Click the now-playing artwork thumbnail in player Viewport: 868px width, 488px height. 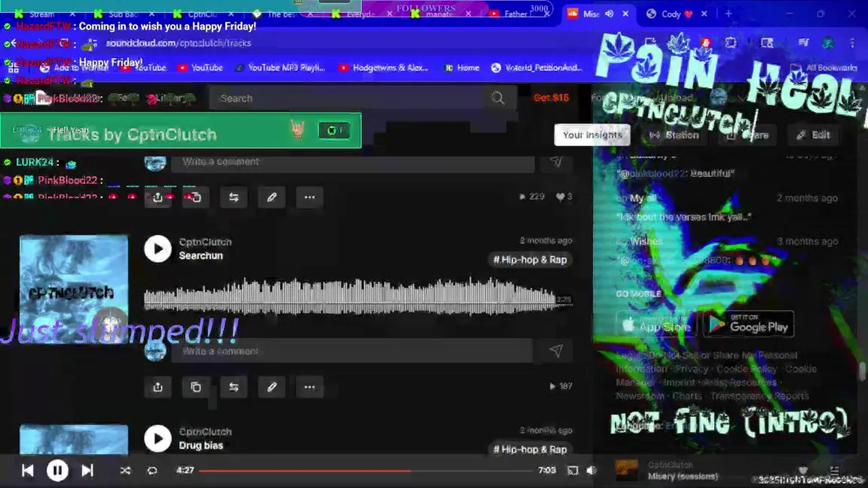(x=626, y=470)
